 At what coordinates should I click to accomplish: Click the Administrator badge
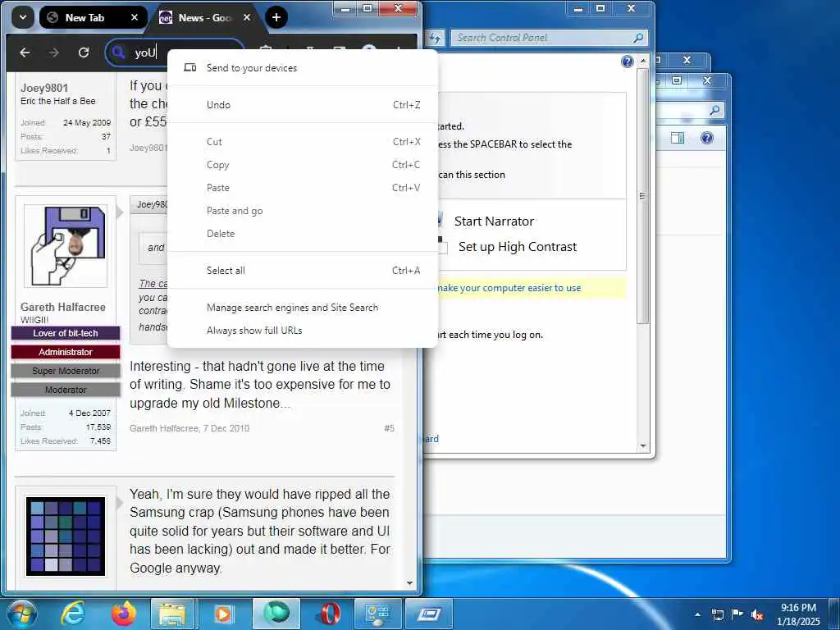coord(66,352)
